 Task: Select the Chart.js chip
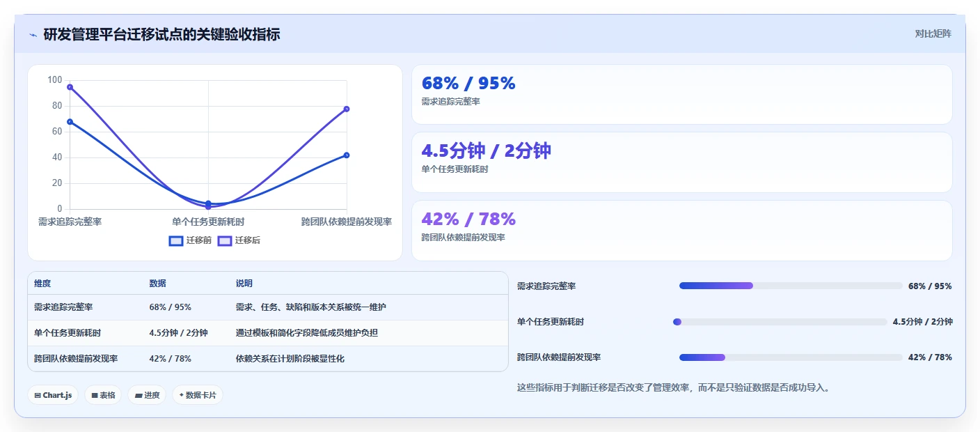point(53,395)
